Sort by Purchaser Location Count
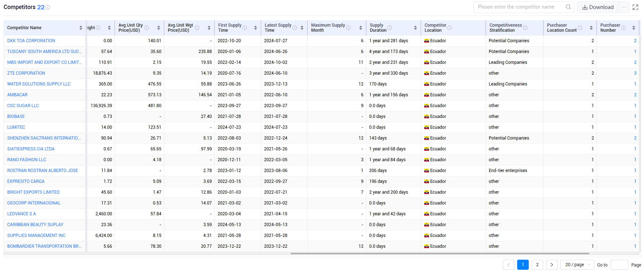 point(591,28)
